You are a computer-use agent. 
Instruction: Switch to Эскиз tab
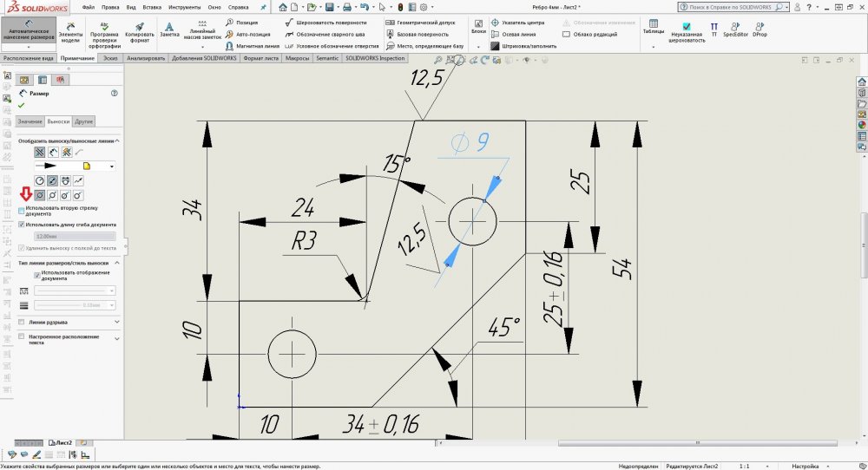tap(110, 58)
